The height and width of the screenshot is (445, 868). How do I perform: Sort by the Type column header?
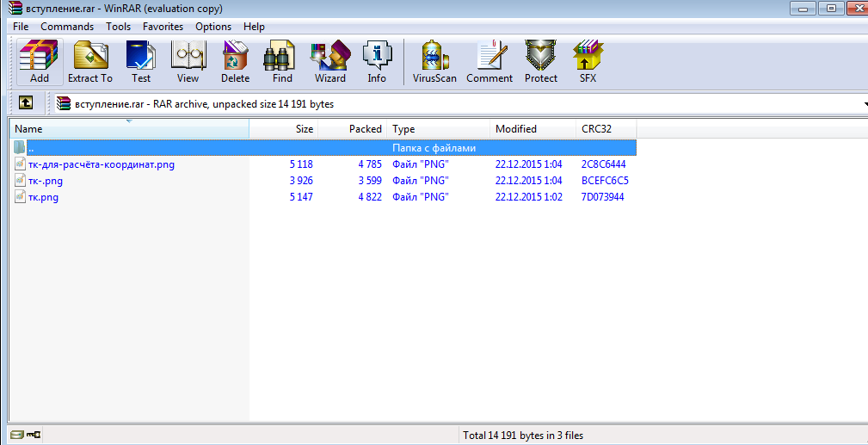439,129
